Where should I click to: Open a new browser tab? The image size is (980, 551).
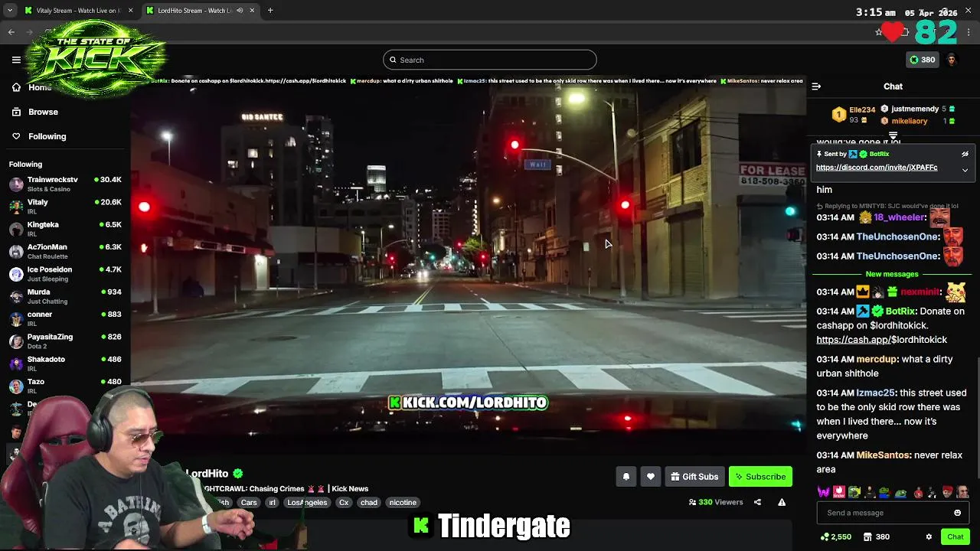pyautogui.click(x=270, y=11)
